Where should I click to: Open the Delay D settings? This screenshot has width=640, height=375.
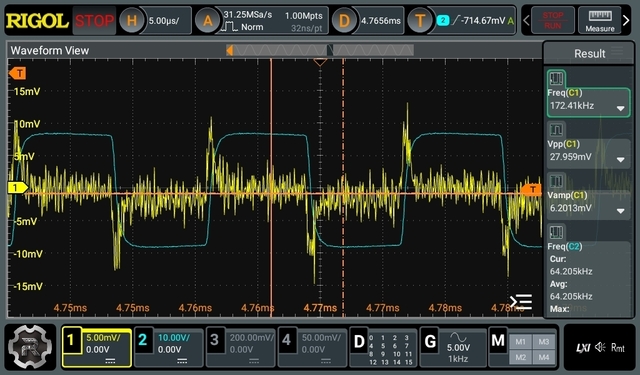(344, 20)
